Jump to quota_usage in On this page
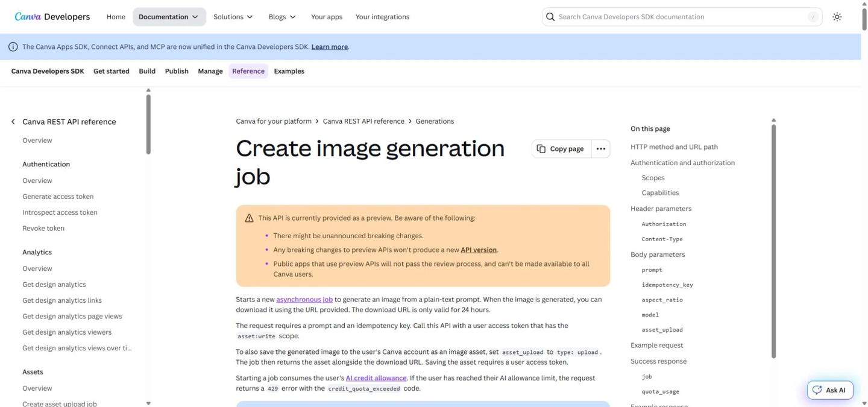The width and height of the screenshot is (868, 407). tap(660, 392)
